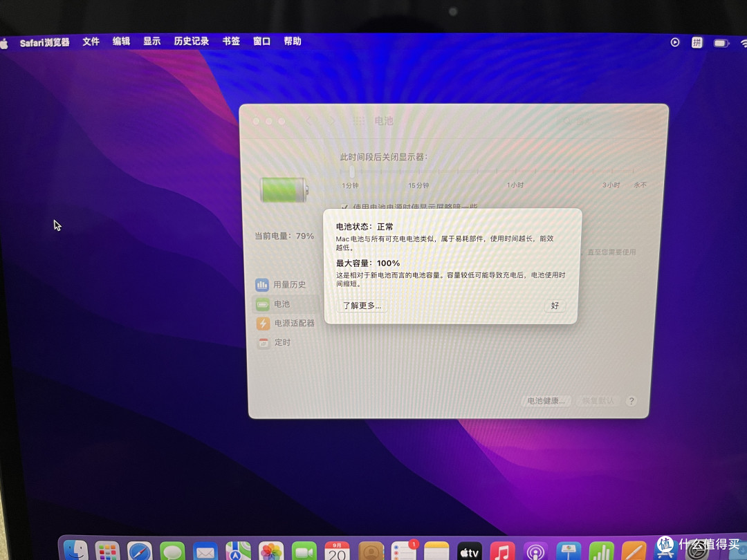Open Keynote from the Dock

pos(569,552)
